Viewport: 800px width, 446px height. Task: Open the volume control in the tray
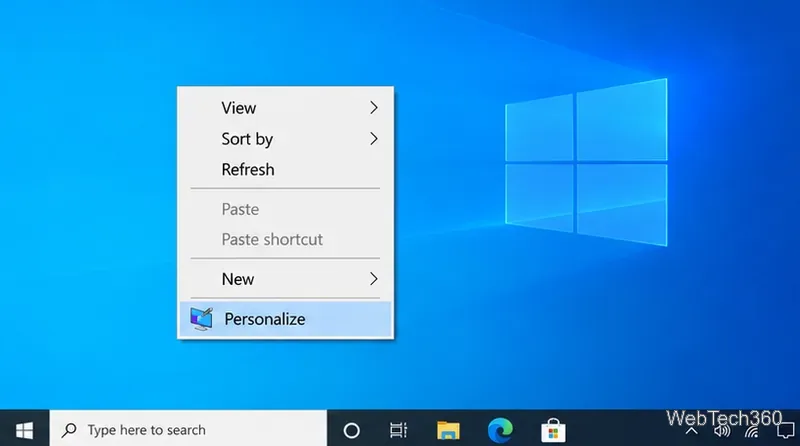pos(722,432)
